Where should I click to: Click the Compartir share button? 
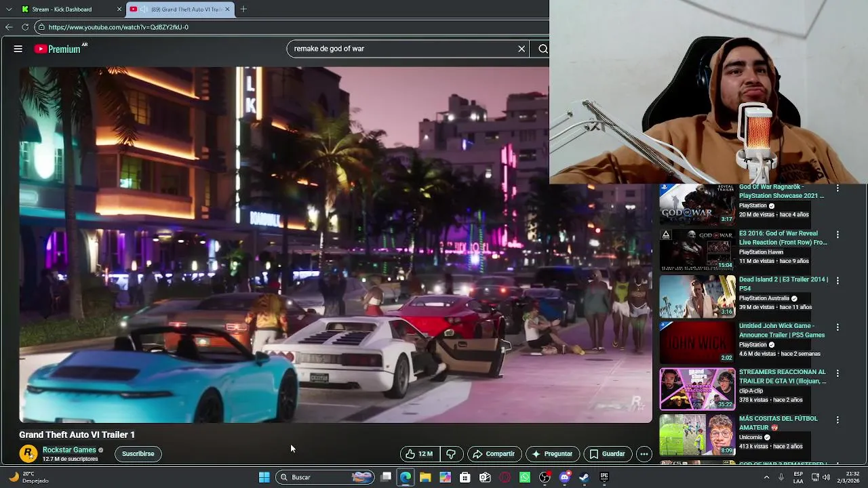[494, 454]
